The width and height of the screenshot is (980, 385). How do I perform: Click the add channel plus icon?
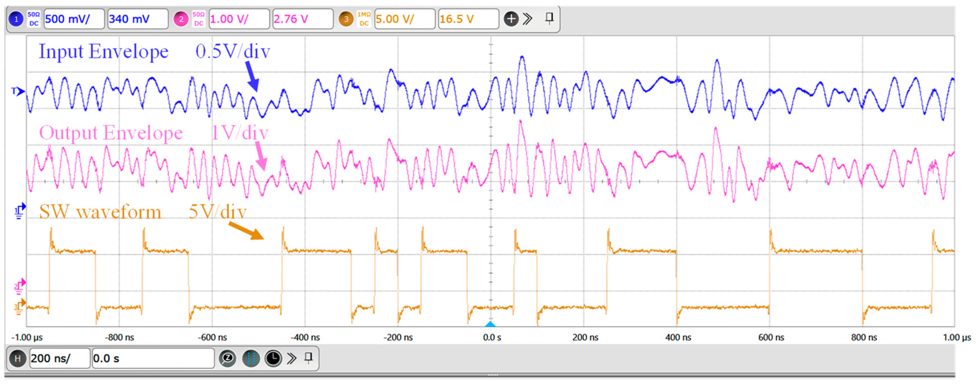pyautogui.click(x=511, y=19)
